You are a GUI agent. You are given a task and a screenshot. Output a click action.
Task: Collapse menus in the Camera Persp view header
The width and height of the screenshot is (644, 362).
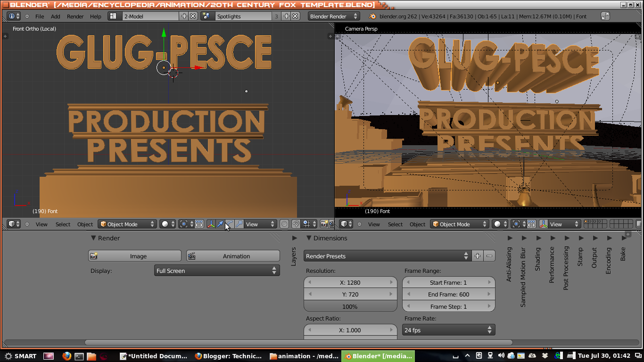pos(359,224)
